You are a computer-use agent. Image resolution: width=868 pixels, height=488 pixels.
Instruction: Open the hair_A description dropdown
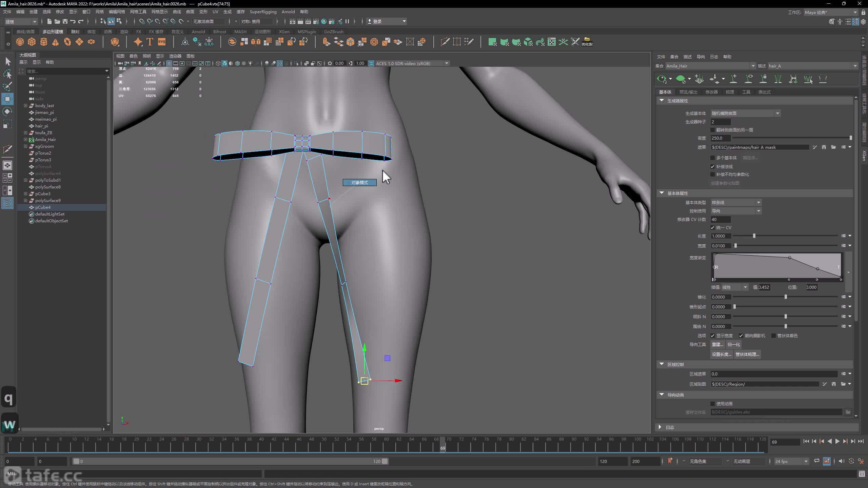[813, 66]
